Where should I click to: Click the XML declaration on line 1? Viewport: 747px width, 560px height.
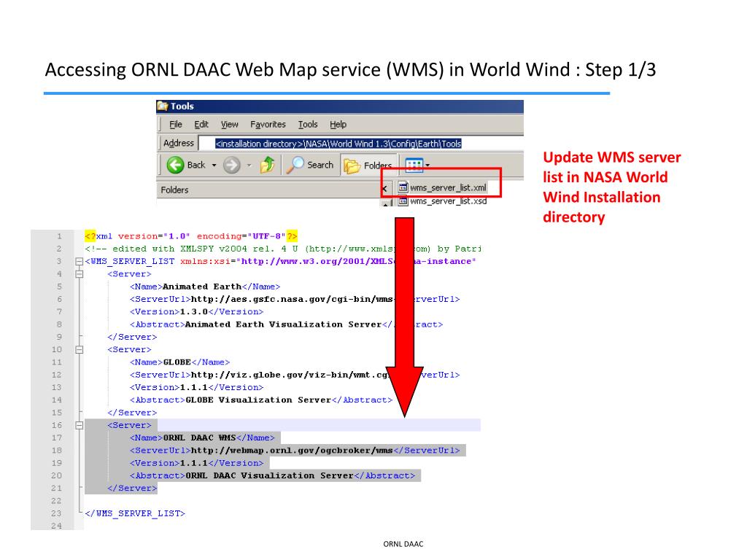click(191, 236)
